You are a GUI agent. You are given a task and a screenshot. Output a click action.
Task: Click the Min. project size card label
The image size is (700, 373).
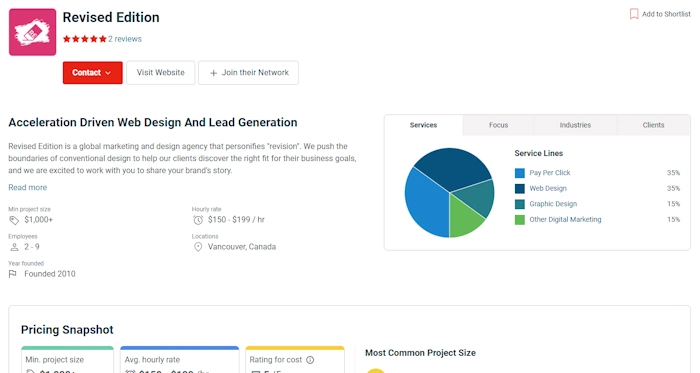click(x=54, y=360)
